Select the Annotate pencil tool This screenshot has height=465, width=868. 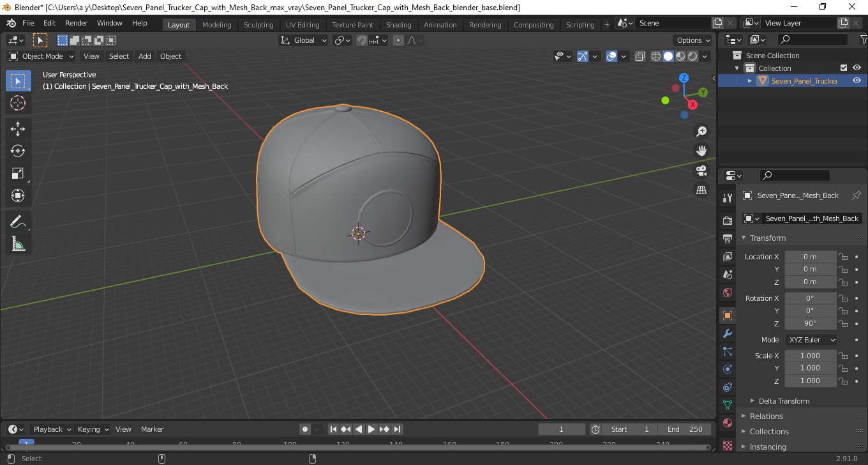click(x=18, y=222)
